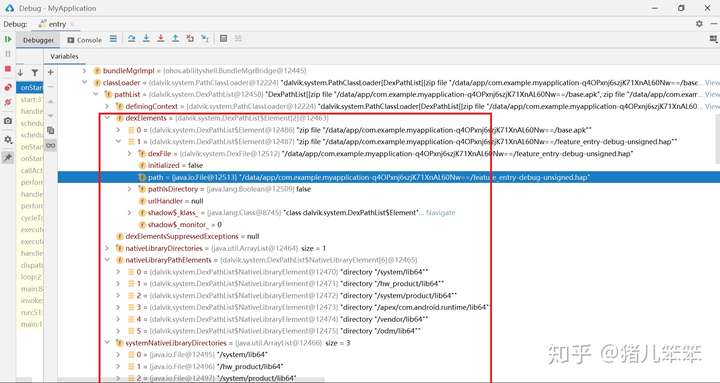Click the watches move-up arrow
This screenshot has height=383, width=720.
point(51,101)
